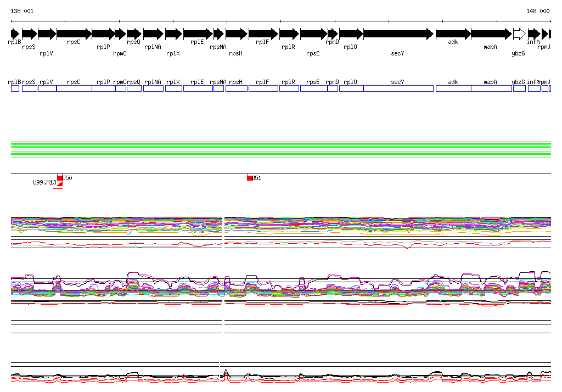
Task: Select the blue rpmD annotation box
Action: tap(333, 88)
